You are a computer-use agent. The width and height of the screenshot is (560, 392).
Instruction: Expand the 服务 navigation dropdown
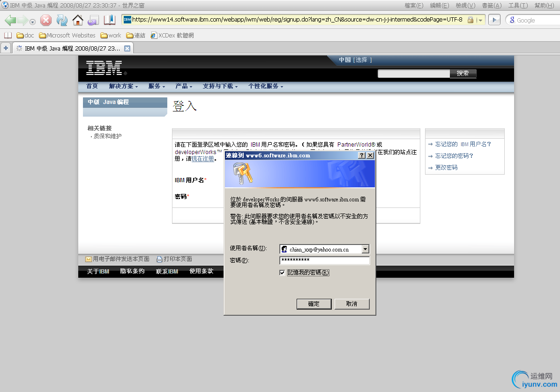[x=157, y=86]
